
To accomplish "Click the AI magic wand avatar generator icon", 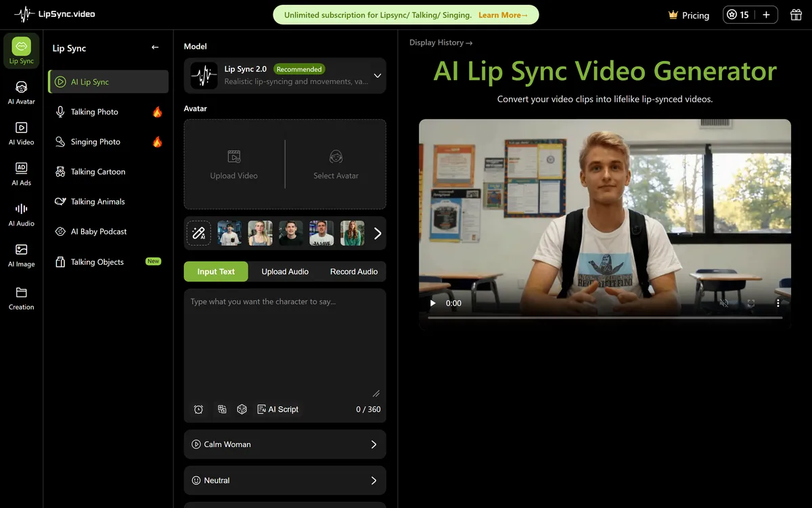I will pos(199,233).
